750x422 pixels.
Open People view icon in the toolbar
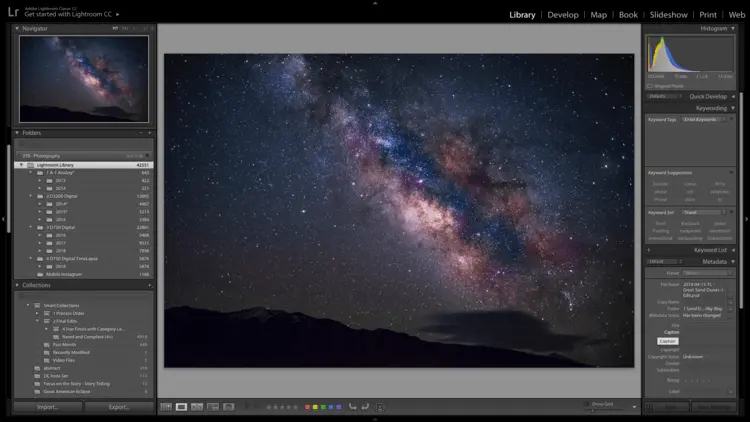point(229,407)
